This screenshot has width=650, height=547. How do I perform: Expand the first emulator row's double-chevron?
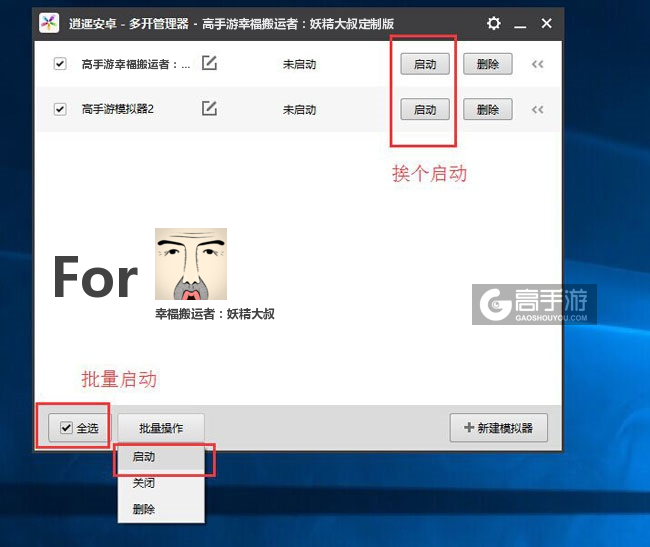[537, 64]
